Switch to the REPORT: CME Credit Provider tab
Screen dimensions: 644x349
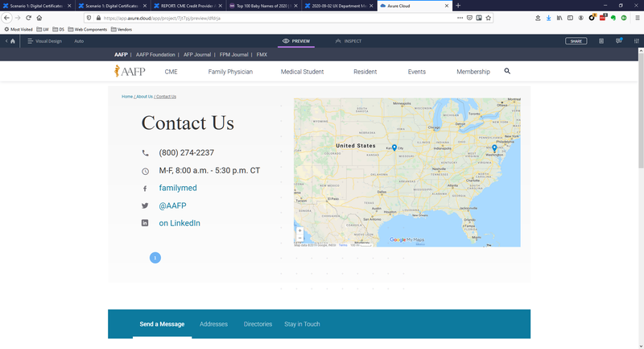pos(188,6)
